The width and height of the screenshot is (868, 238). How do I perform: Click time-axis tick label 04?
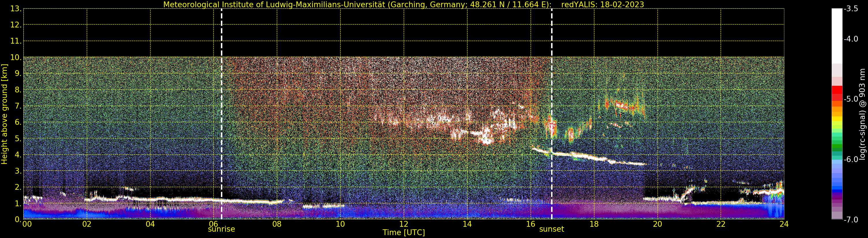pos(150,224)
